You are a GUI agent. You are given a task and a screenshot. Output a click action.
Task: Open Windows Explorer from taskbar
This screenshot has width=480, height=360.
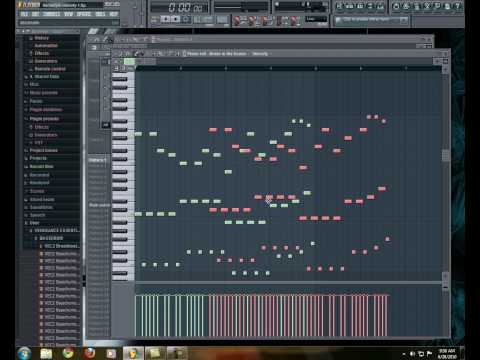pyautogui.click(x=46, y=353)
